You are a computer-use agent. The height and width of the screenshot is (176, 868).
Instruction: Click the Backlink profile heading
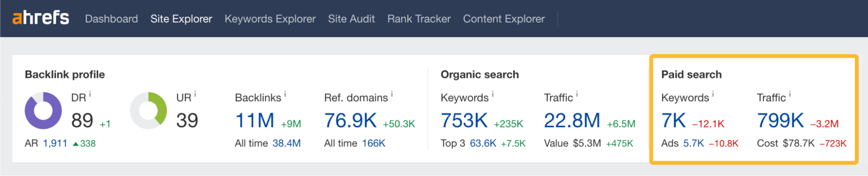click(x=65, y=75)
